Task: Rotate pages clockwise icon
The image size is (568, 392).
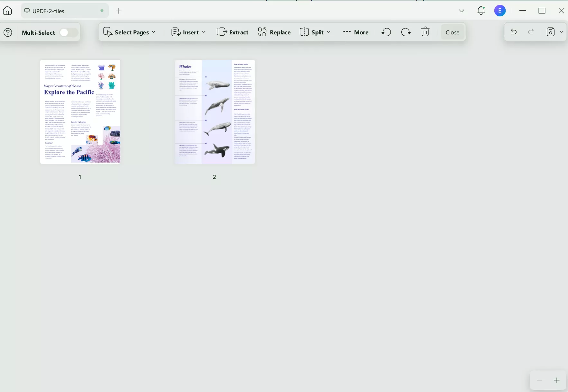Action: [x=406, y=32]
